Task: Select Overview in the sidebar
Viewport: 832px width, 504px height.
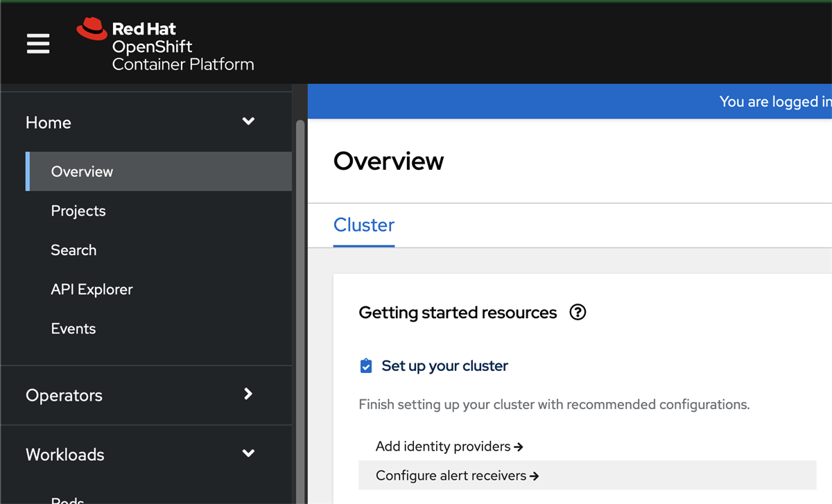Action: pos(82,171)
